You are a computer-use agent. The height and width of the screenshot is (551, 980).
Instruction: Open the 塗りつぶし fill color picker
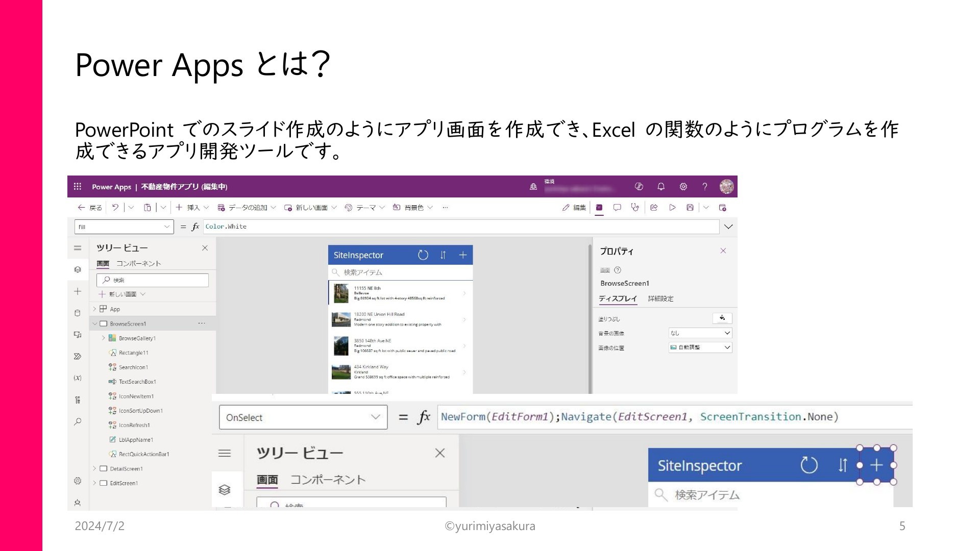(722, 318)
